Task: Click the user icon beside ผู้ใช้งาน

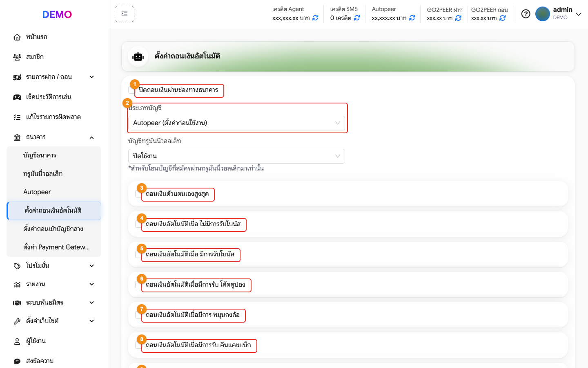Action: click(x=17, y=341)
